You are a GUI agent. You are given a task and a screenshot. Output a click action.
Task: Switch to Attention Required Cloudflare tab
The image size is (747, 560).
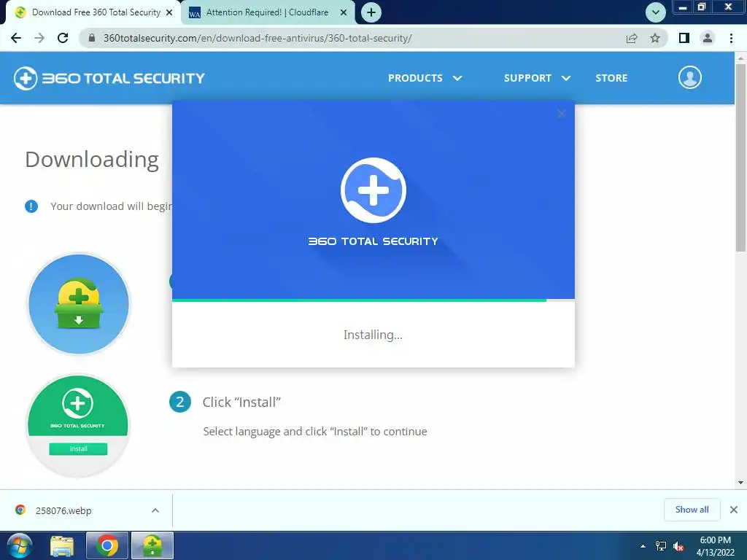[267, 12]
